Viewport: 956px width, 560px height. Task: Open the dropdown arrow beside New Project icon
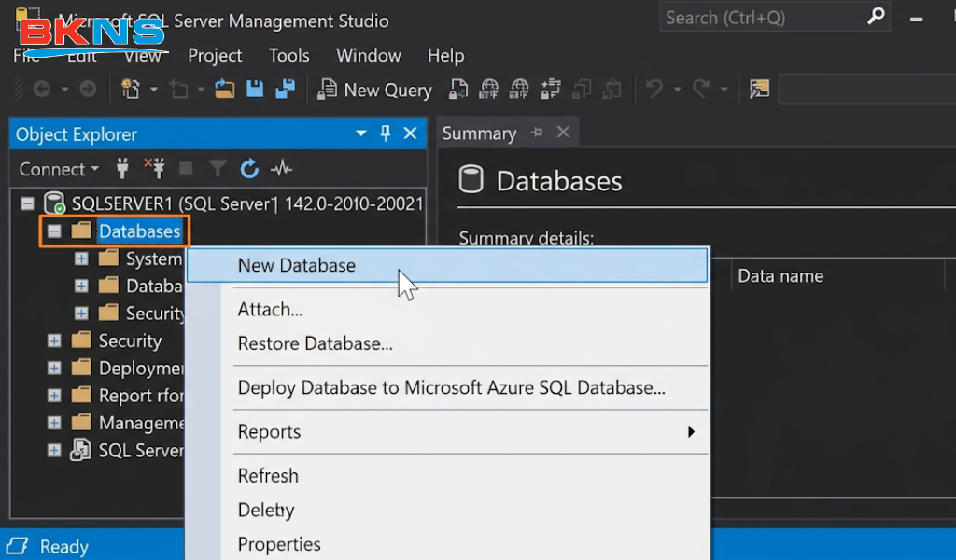[154, 90]
